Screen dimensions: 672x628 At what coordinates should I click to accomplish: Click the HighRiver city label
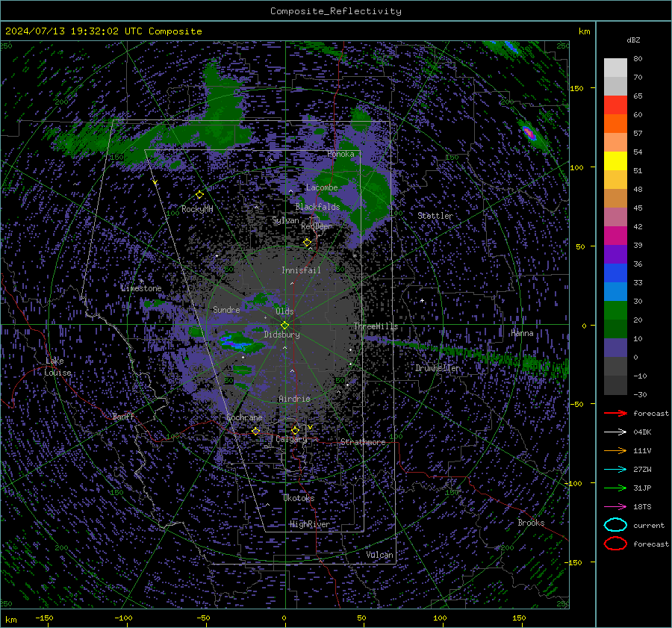pyautogui.click(x=309, y=524)
